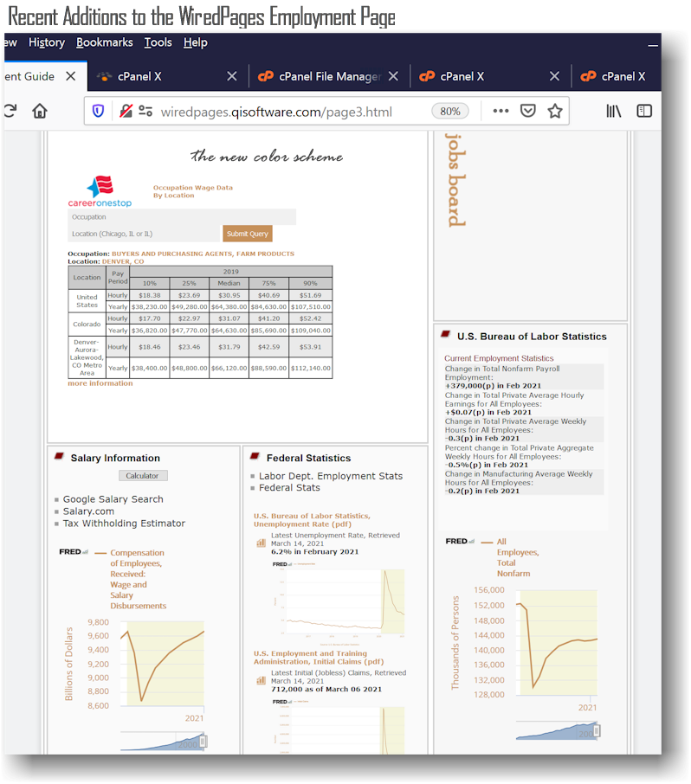
Task: Click the Occupation input field
Action: click(x=182, y=217)
